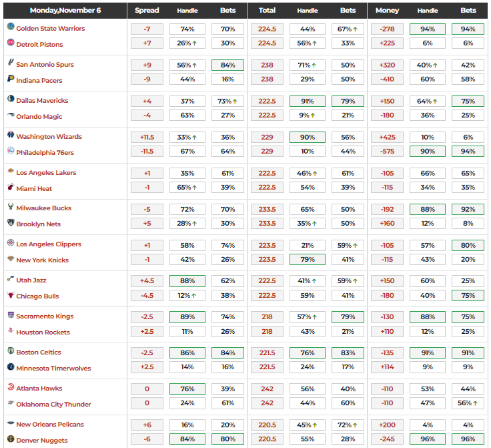The width and height of the screenshot is (491, 448).
Task: Click the Golden State Warriors team logo
Action: (x=11, y=26)
